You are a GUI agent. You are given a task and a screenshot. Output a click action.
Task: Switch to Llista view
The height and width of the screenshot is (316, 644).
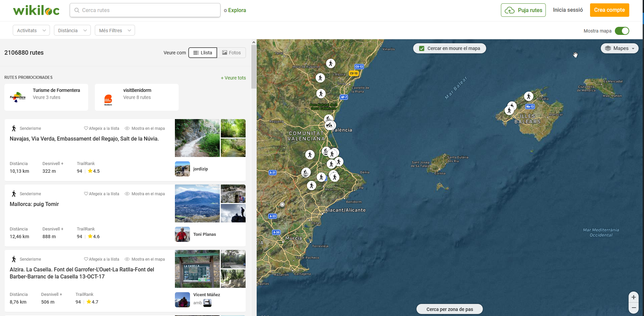[x=203, y=53]
